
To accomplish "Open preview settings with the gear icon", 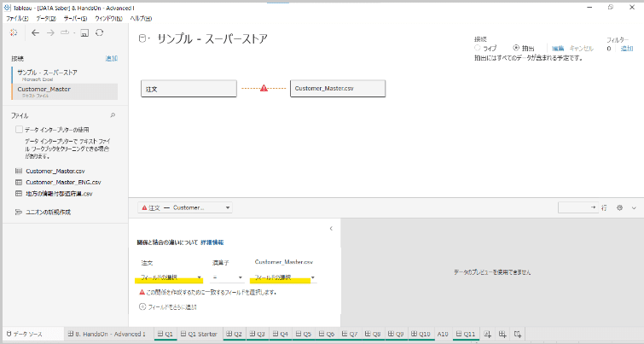I will click(x=620, y=208).
